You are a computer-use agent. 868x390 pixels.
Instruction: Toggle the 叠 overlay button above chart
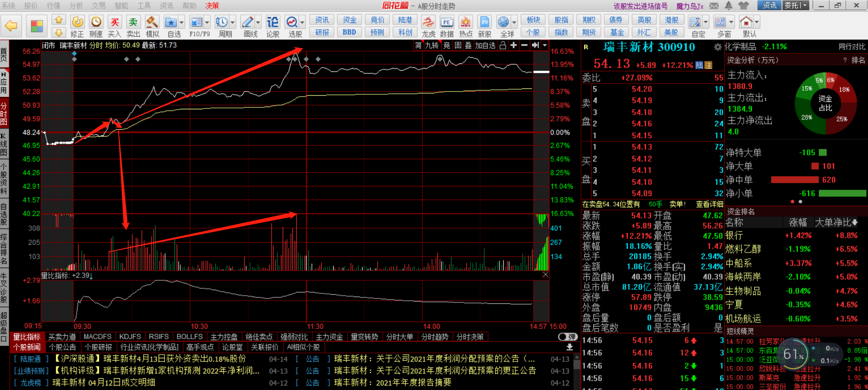pyautogui.click(x=468, y=45)
